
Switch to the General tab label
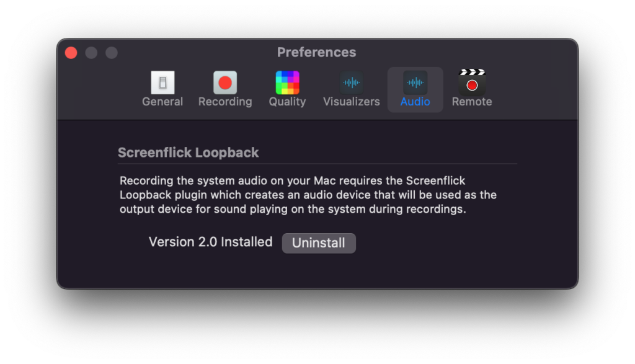[162, 102]
